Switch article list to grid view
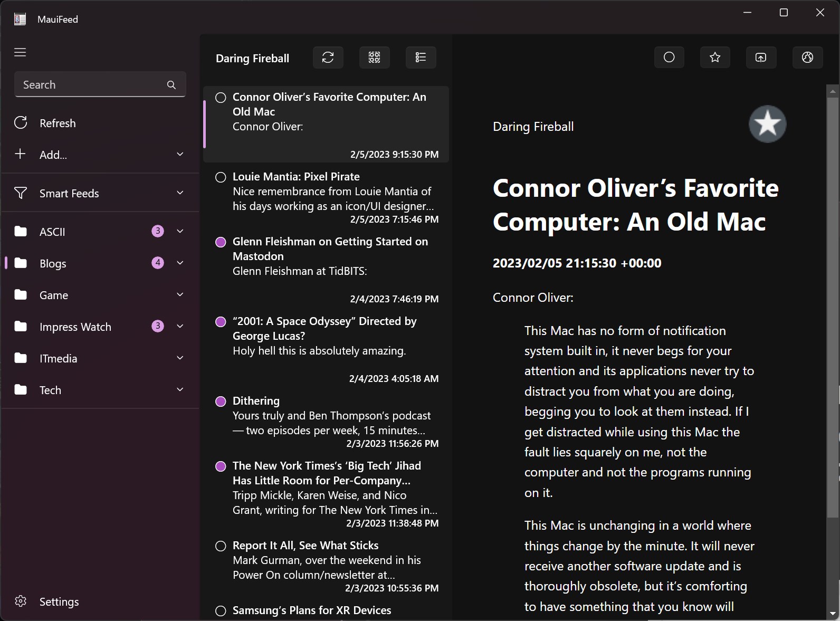 [x=375, y=58]
